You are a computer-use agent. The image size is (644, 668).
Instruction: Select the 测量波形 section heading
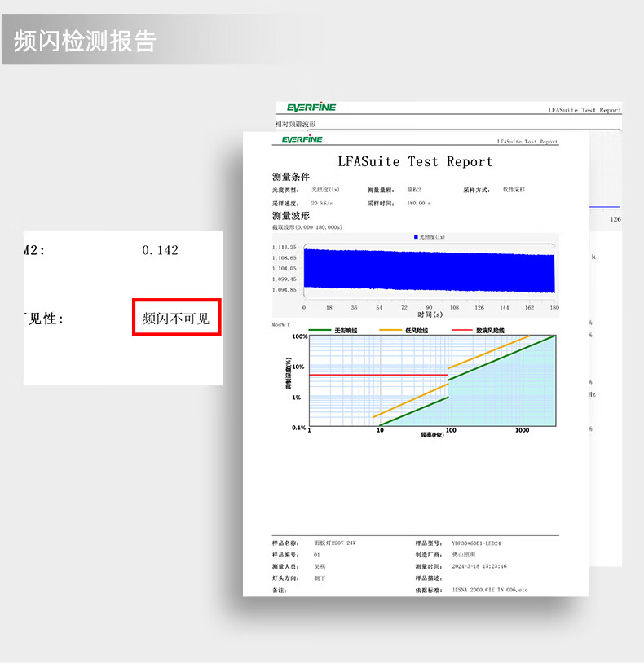291,216
